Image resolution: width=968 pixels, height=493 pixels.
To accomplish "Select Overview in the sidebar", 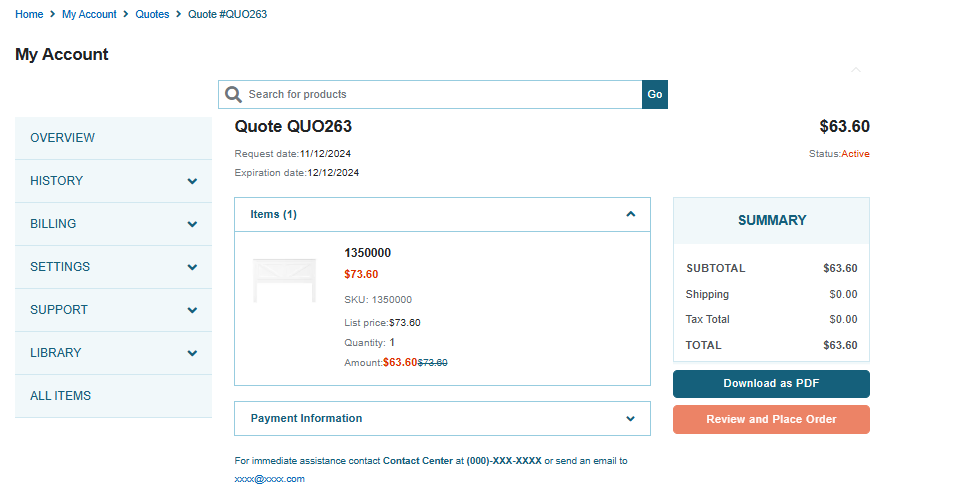I will 62,138.
